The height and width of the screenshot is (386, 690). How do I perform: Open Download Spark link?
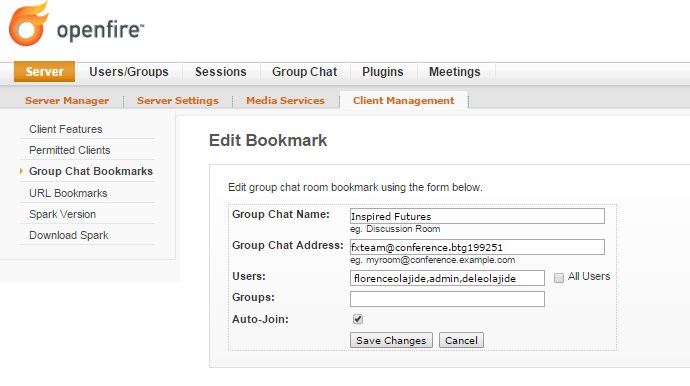click(x=69, y=235)
